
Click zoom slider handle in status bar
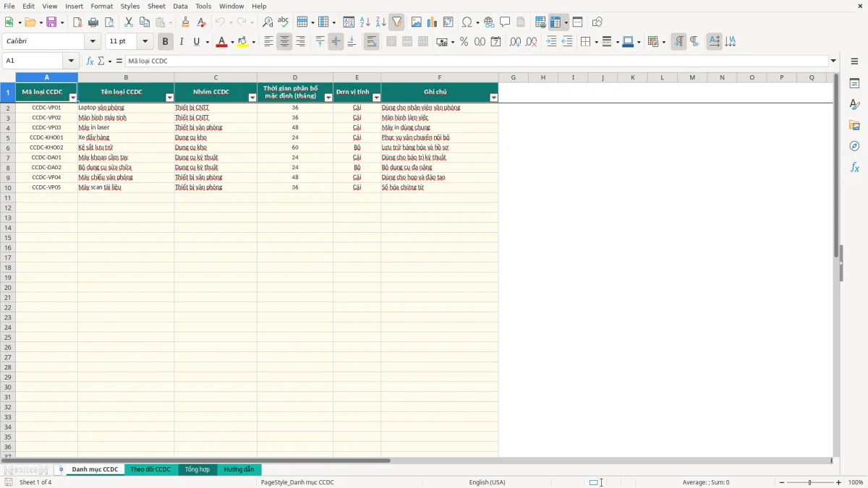[809, 482]
